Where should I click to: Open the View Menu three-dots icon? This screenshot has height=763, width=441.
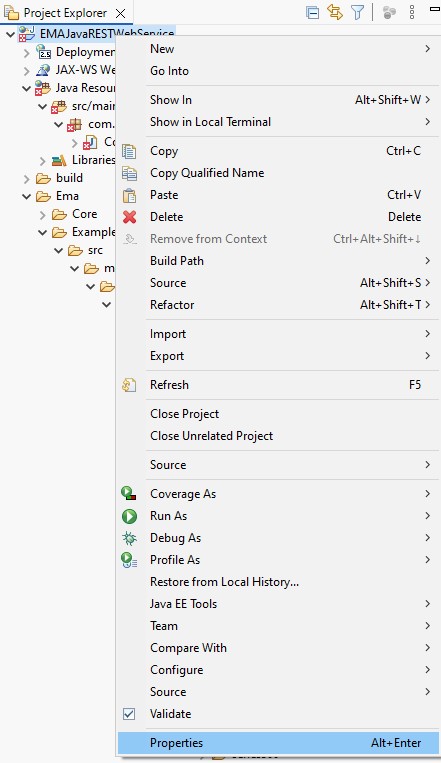412,12
